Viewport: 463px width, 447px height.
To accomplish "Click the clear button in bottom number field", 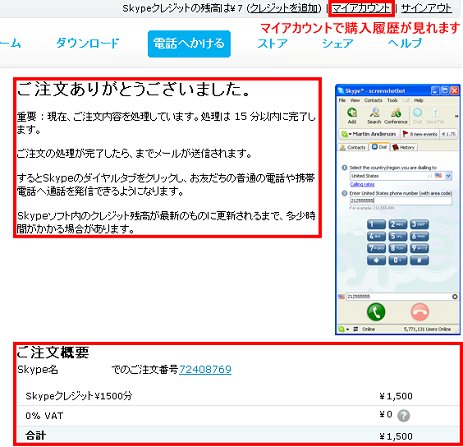I will coord(455,296).
